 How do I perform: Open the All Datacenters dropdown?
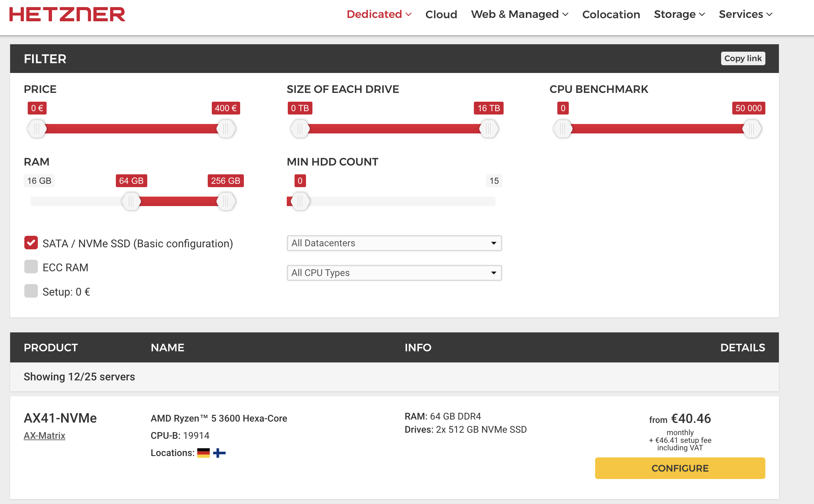pos(394,243)
